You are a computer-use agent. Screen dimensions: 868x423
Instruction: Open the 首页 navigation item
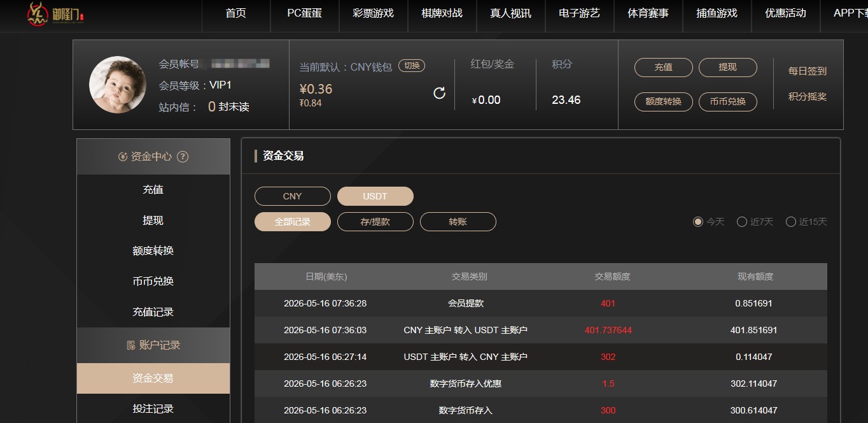coord(236,13)
